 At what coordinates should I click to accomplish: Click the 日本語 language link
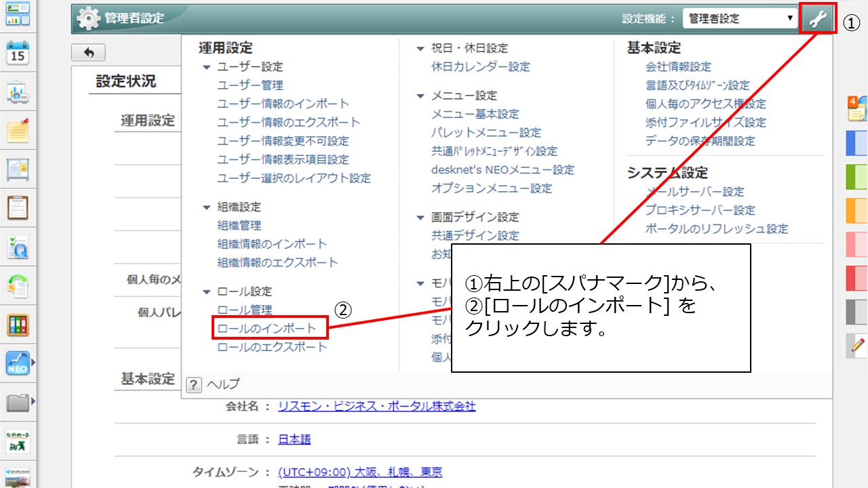tap(294, 439)
